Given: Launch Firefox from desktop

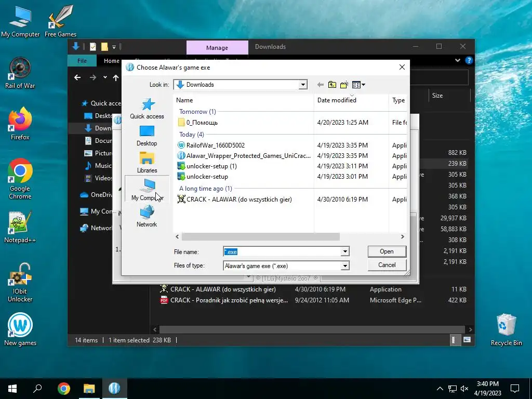Looking at the screenshot, I should coord(20,124).
